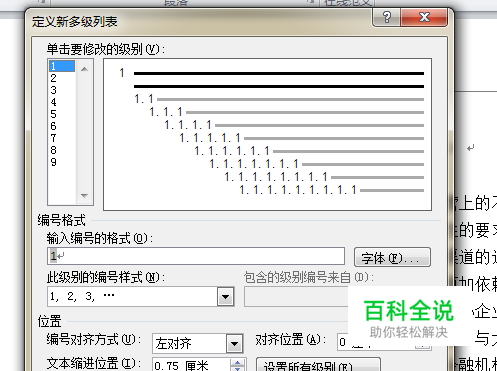Select level 9 in the level list

click(x=62, y=162)
